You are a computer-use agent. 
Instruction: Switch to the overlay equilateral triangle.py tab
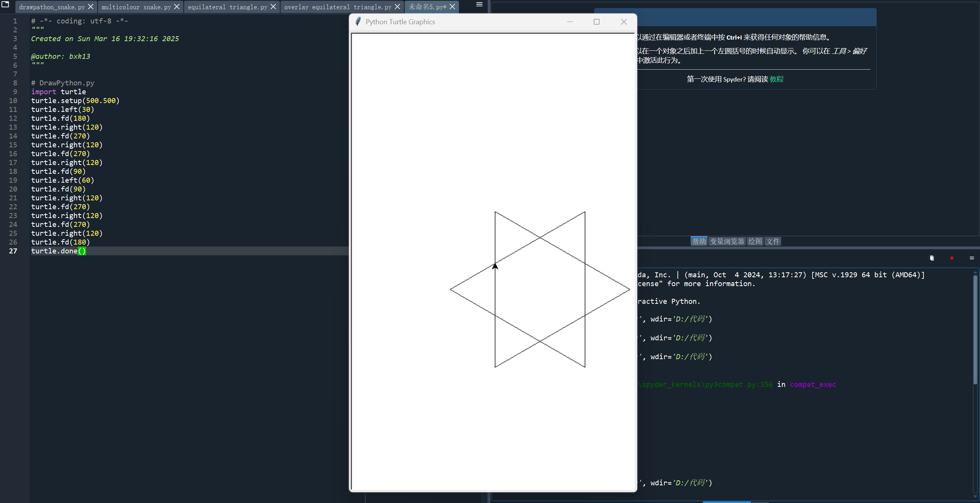[x=337, y=7]
